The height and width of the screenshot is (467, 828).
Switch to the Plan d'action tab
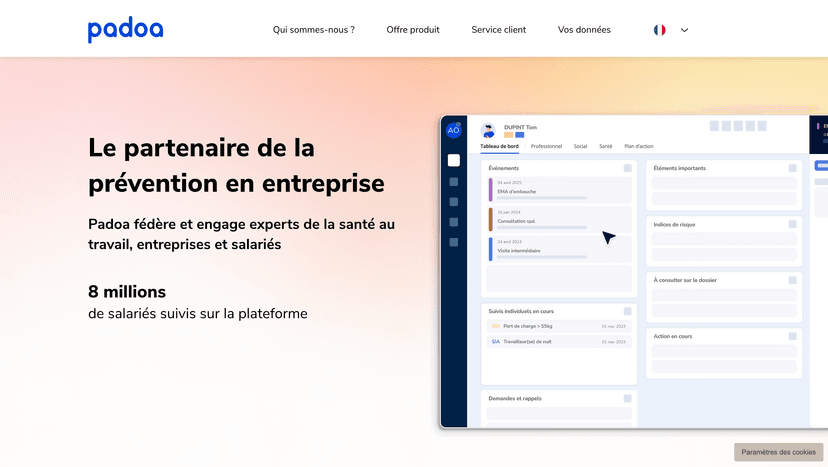click(639, 146)
